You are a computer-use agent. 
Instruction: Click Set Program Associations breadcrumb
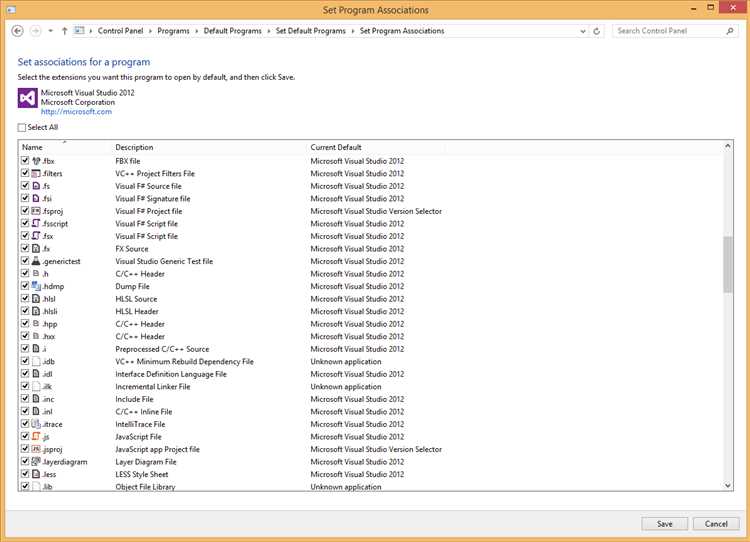402,31
